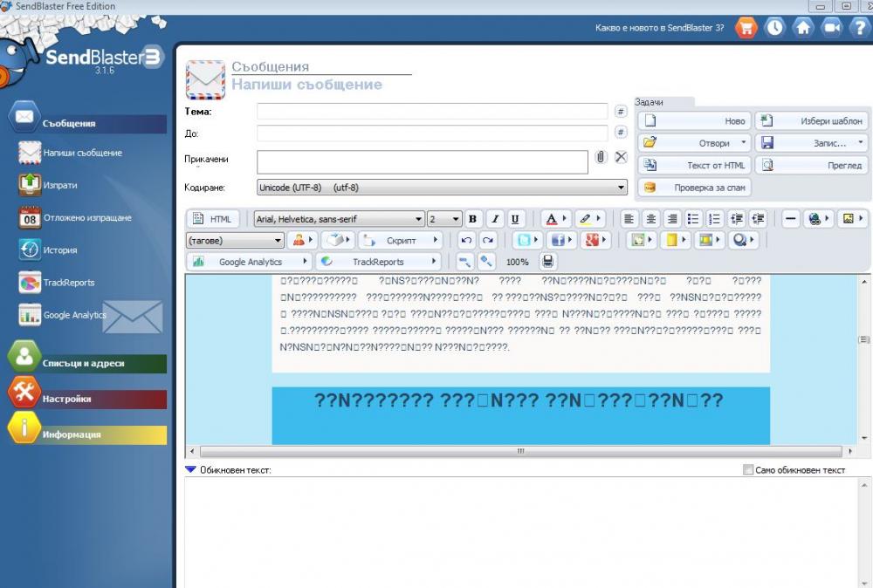Viewport: 873px width, 588px height.
Task: Align text right
Action: click(672, 219)
